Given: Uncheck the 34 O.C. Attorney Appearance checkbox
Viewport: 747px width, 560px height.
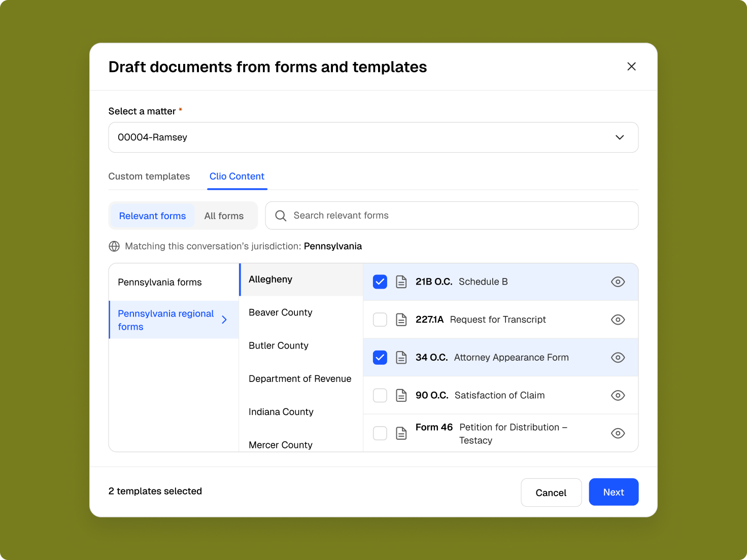Looking at the screenshot, I should 380,358.
